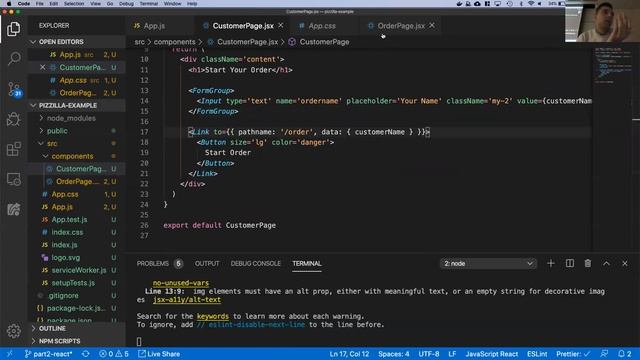640x360 pixels.
Task: Close the CustomerPage.jsx tab
Action: [281, 25]
